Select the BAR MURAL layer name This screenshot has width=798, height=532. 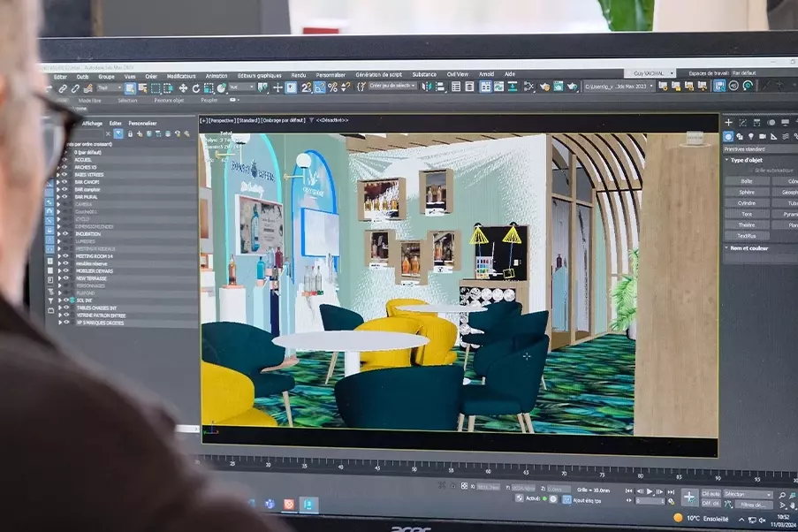point(86,197)
